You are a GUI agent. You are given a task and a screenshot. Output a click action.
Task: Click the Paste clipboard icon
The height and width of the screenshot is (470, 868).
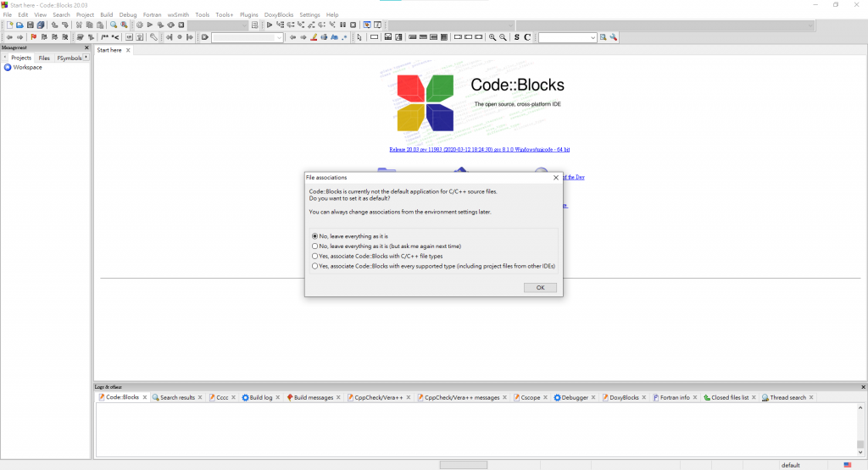100,25
